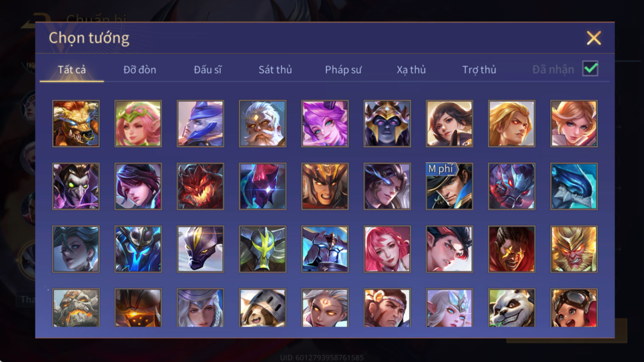Switch to the Đỡ đòn tab

point(140,70)
